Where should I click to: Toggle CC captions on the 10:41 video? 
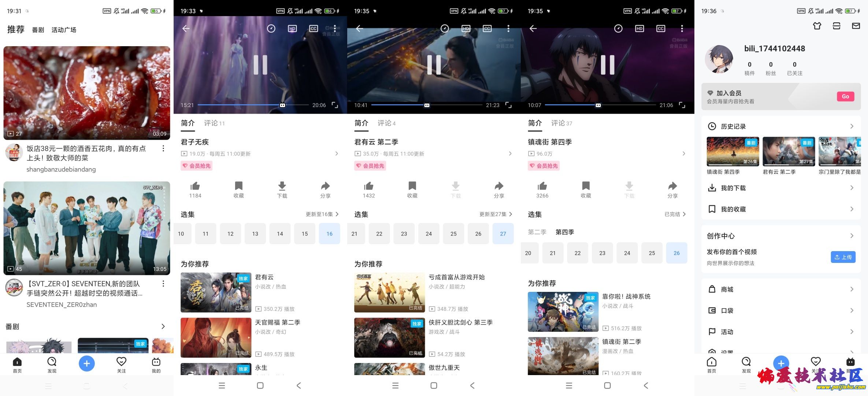point(487,29)
